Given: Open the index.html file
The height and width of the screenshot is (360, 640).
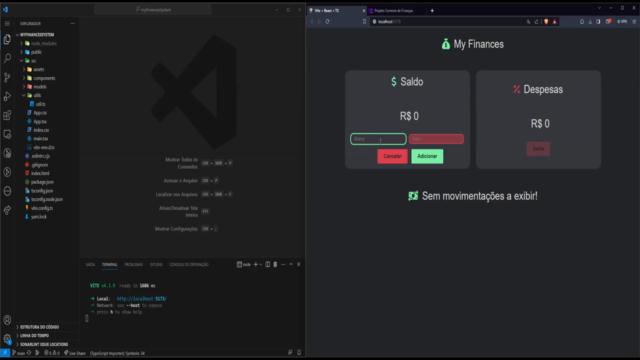Looking at the screenshot, I should tap(40, 173).
